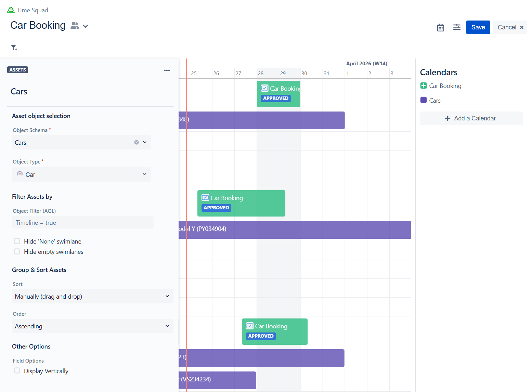Check Hide empty swimlanes option
532x392 pixels.
click(x=17, y=251)
